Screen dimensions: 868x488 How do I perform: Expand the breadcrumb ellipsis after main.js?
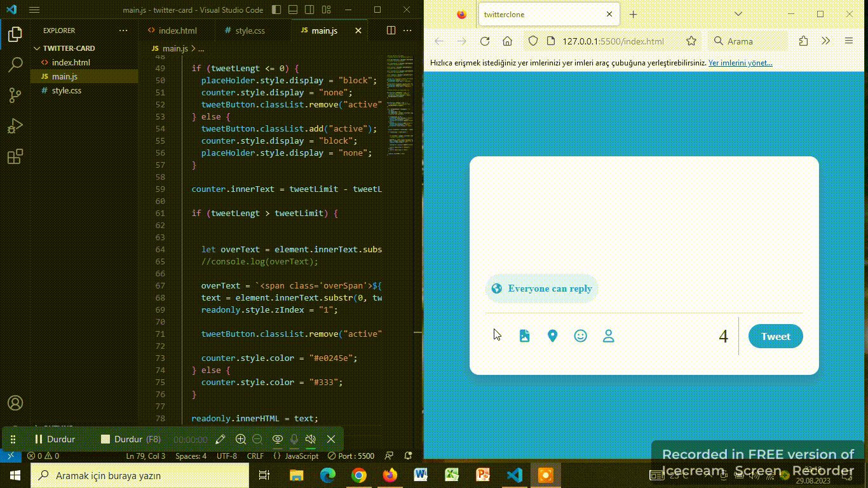201,48
